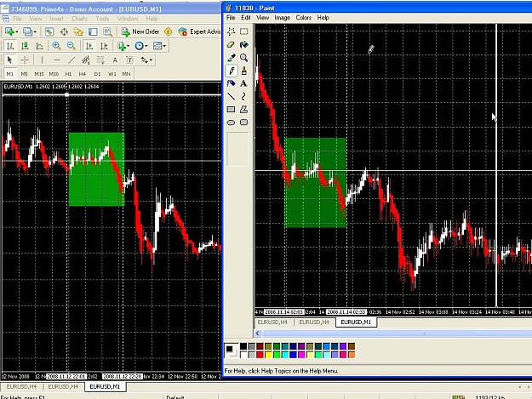Click the left scroll arrow in Paint
Screen dimensions: 532x399
pyautogui.click(x=258, y=333)
